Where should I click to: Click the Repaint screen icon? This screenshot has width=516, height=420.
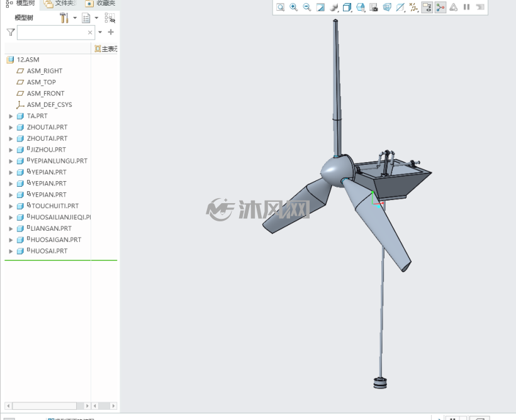point(320,8)
